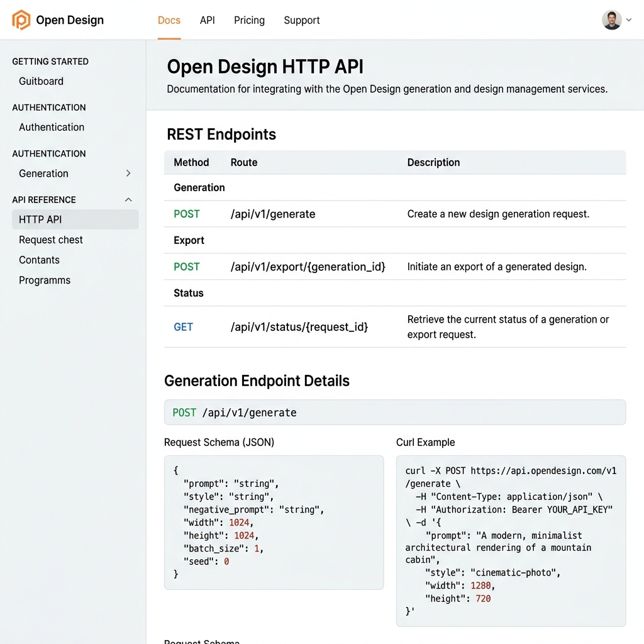Click the POST /api/v1/generate endpoint bar

tap(395, 413)
